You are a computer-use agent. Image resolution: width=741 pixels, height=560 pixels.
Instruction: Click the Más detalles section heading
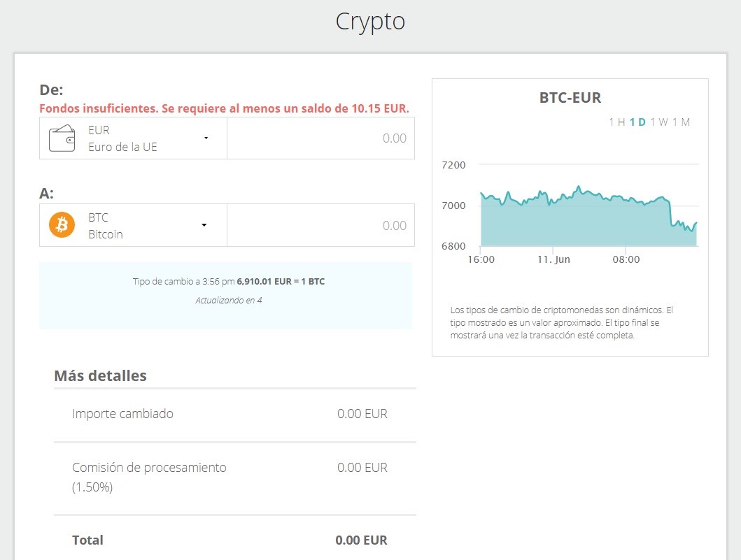coord(100,375)
